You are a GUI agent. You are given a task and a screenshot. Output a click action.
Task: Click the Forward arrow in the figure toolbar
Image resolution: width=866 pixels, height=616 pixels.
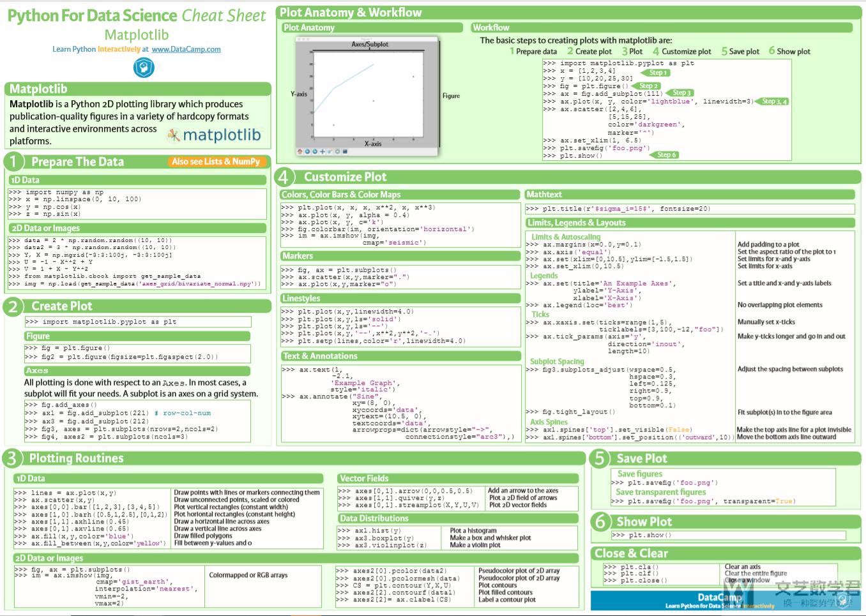click(315, 151)
